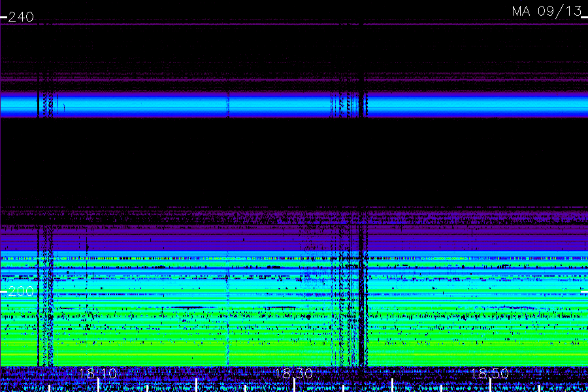The height and width of the screenshot is (392, 588).
Task: Click the tick mark below 18:50
Action: click(490, 385)
